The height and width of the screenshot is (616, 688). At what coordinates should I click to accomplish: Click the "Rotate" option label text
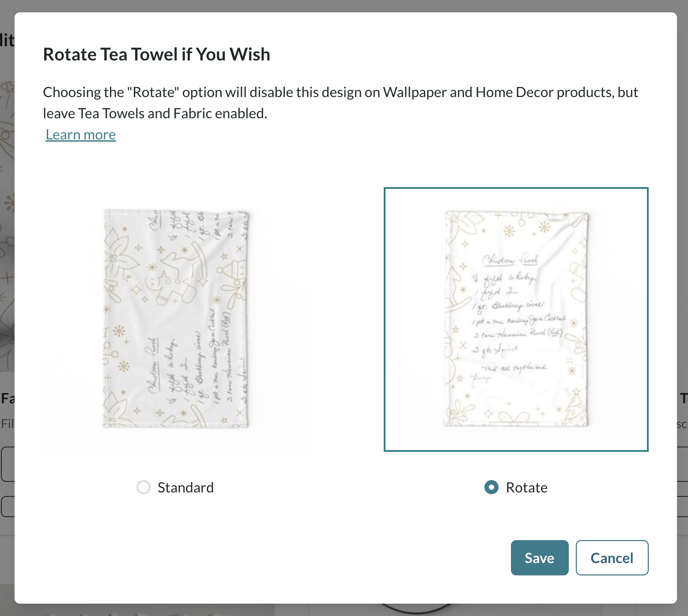click(527, 487)
